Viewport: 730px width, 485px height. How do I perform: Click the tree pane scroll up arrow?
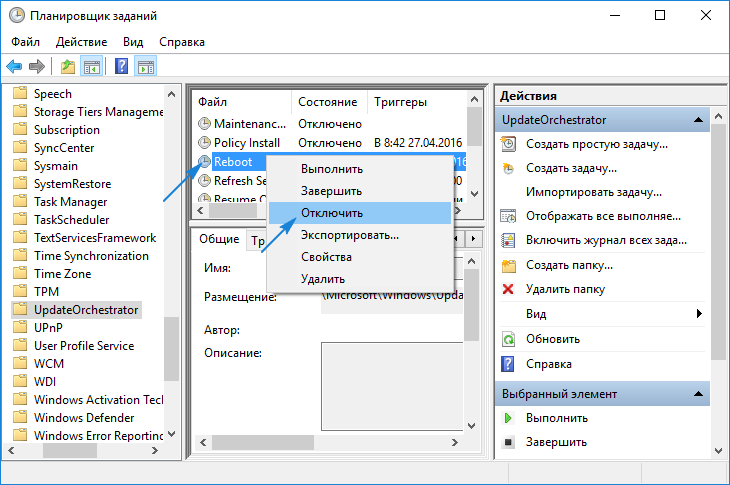[x=171, y=94]
